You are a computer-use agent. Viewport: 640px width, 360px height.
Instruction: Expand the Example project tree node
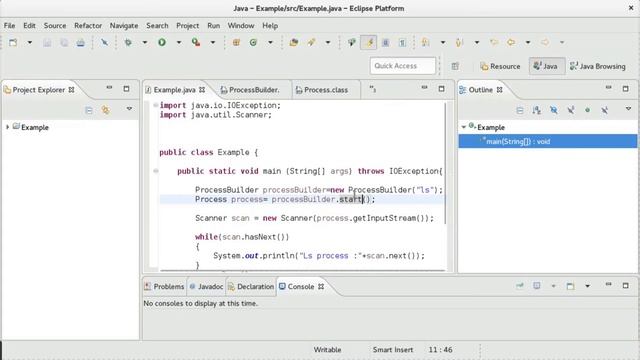pyautogui.click(x=7, y=127)
